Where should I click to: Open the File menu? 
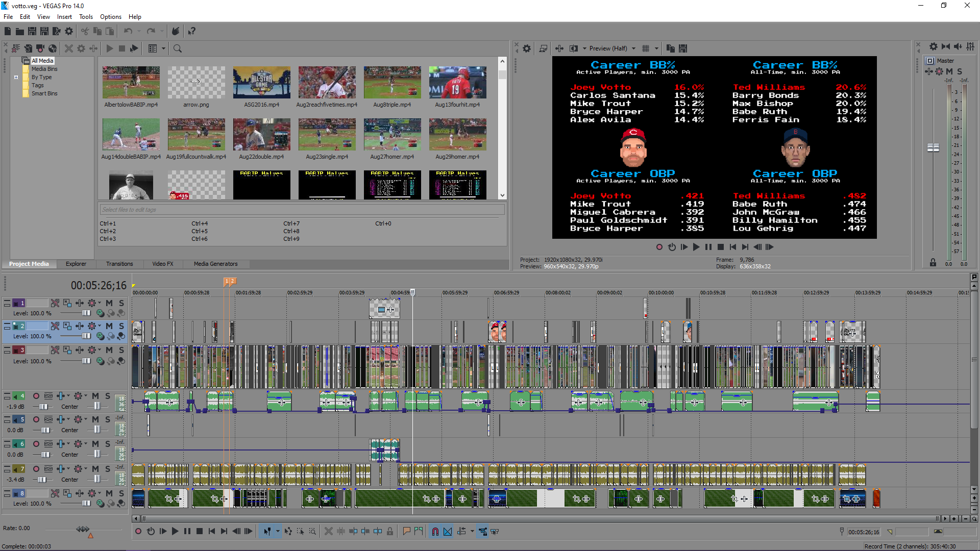click(8, 17)
